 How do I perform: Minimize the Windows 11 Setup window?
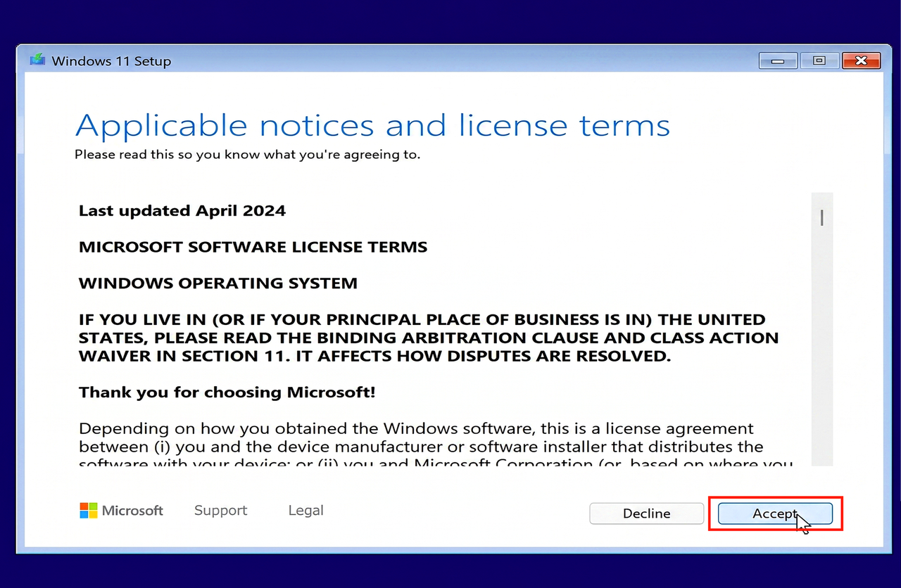[778, 61]
